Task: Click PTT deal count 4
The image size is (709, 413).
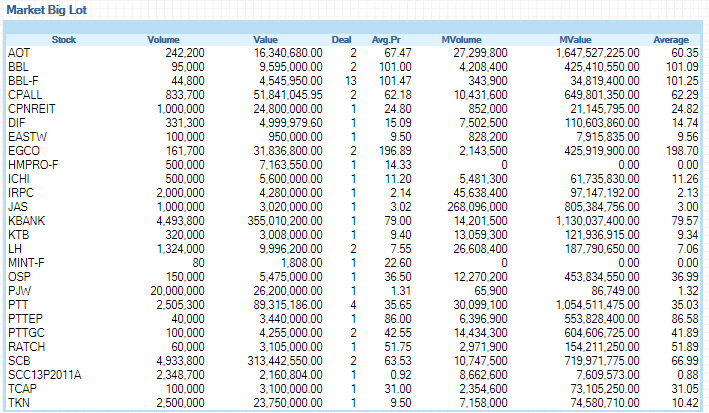Action: pyautogui.click(x=353, y=305)
